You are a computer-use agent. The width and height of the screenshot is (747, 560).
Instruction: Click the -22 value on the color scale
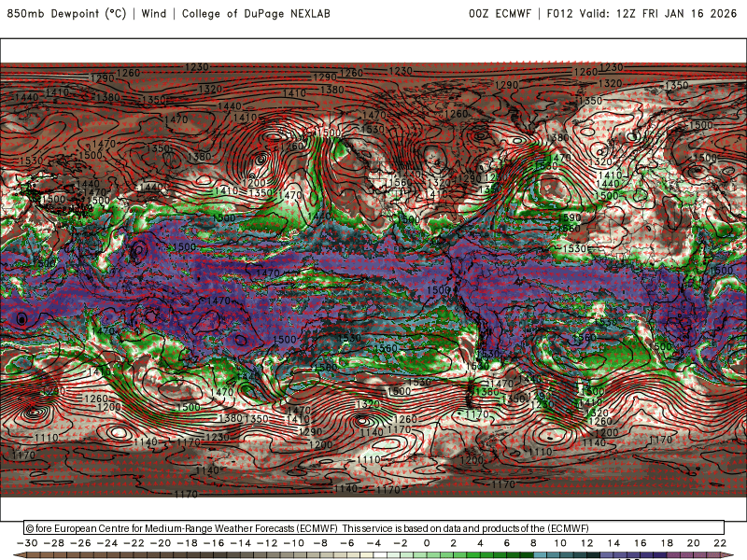click(x=134, y=543)
